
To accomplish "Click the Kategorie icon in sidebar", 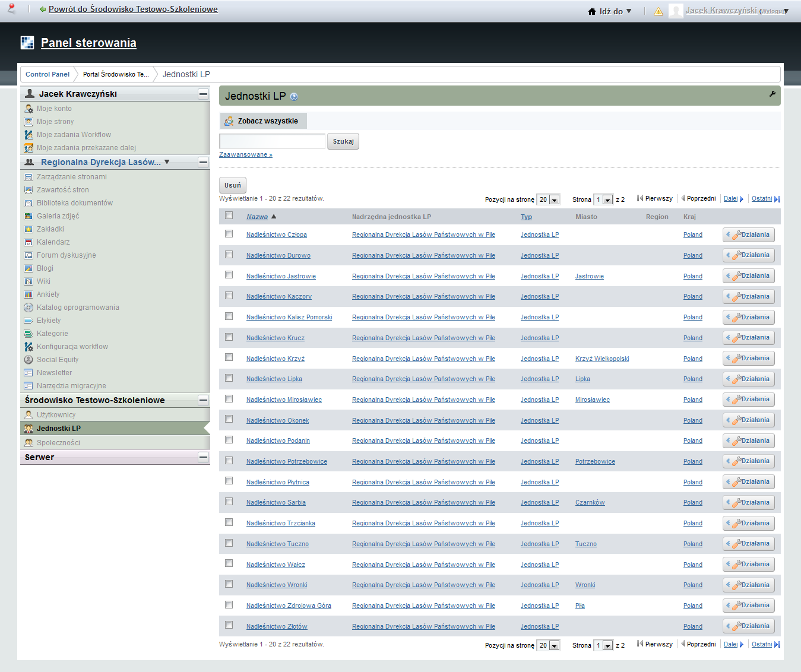I will [29, 334].
